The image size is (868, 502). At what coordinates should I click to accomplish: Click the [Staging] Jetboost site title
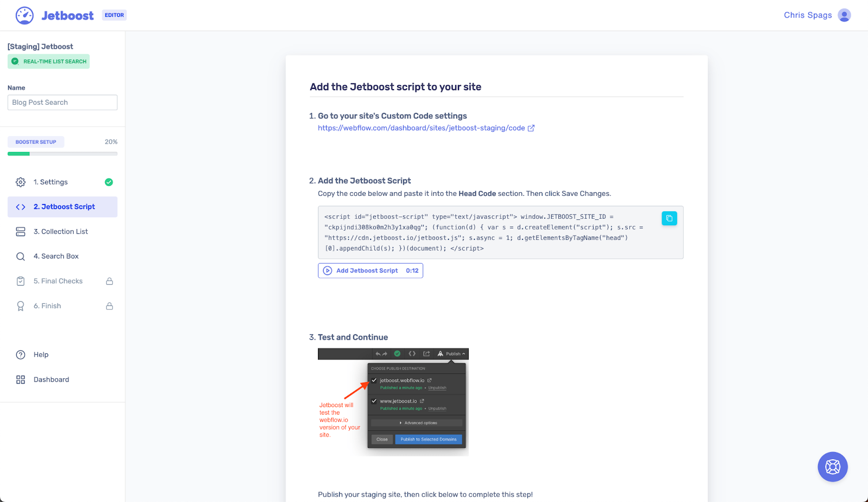coord(40,47)
